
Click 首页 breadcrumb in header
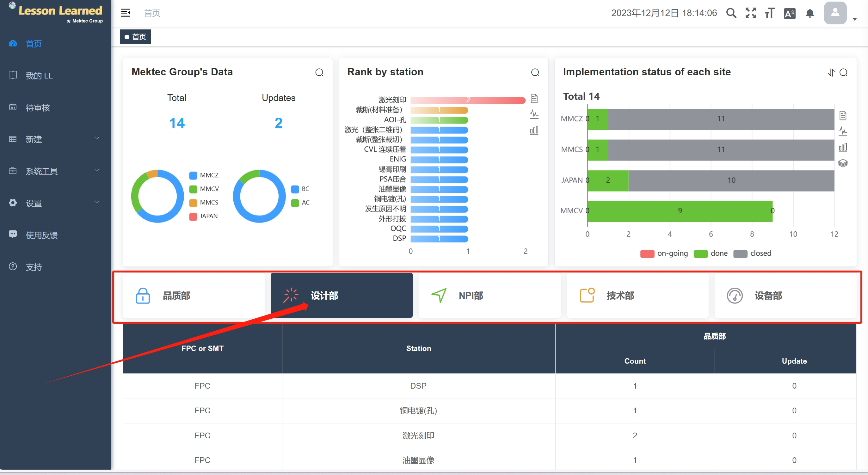[152, 13]
